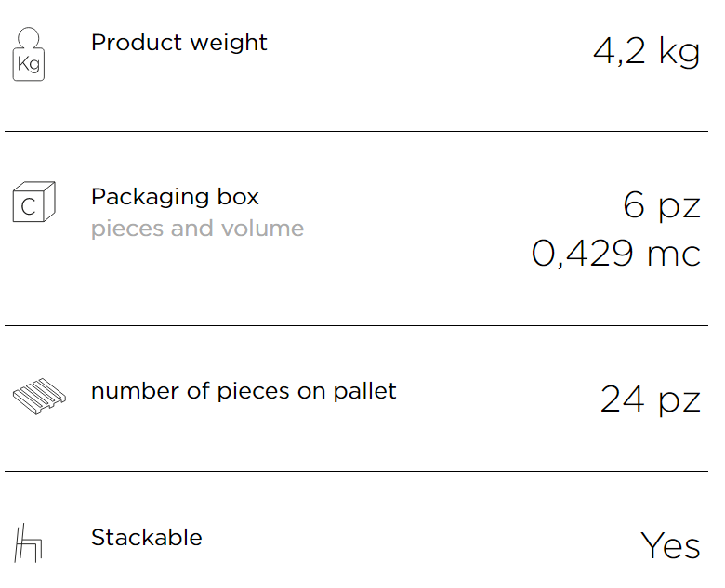Click the Kg weight icon
Viewport: 725px width, 588px height.
click(29, 54)
